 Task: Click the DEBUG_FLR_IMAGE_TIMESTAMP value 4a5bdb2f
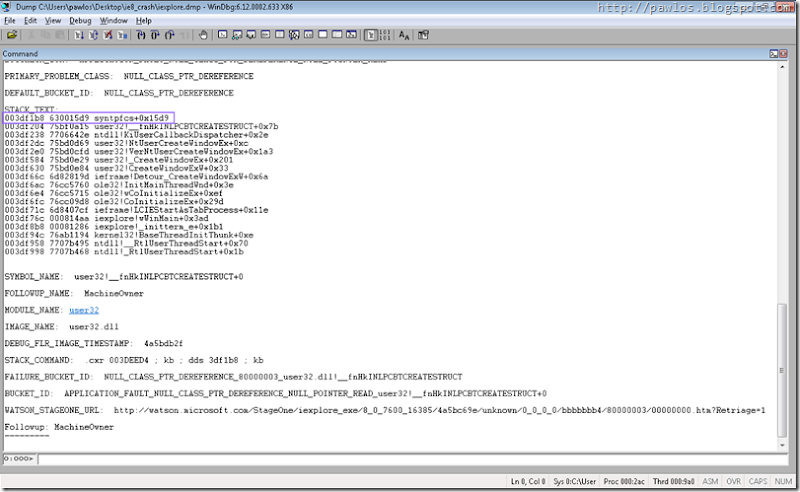pos(163,343)
